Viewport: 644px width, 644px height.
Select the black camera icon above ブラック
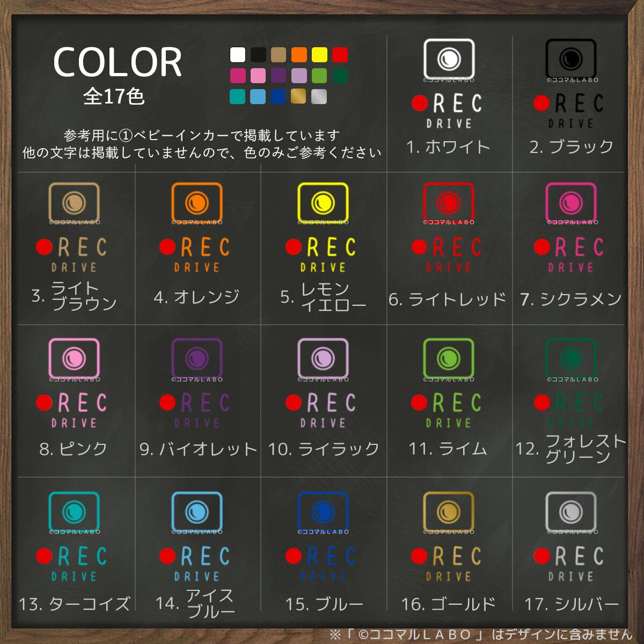(571, 58)
